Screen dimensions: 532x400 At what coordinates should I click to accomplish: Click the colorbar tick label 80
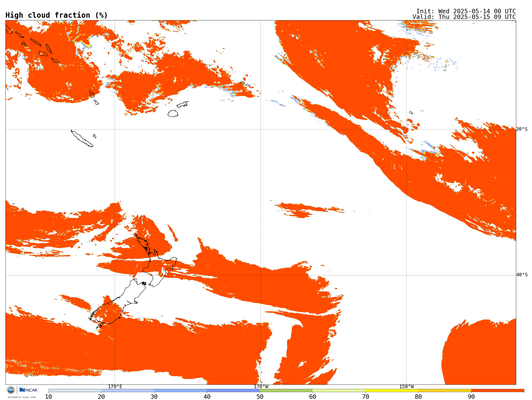pos(418,397)
